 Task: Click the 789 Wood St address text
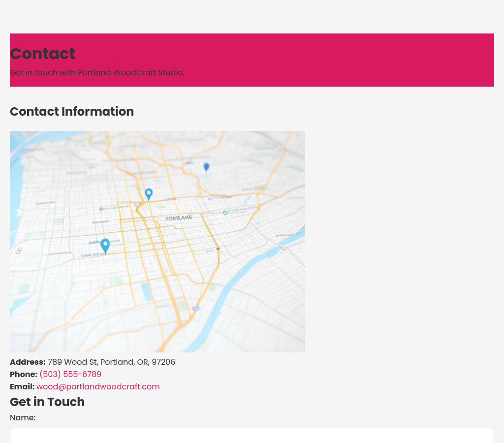pyautogui.click(x=111, y=362)
